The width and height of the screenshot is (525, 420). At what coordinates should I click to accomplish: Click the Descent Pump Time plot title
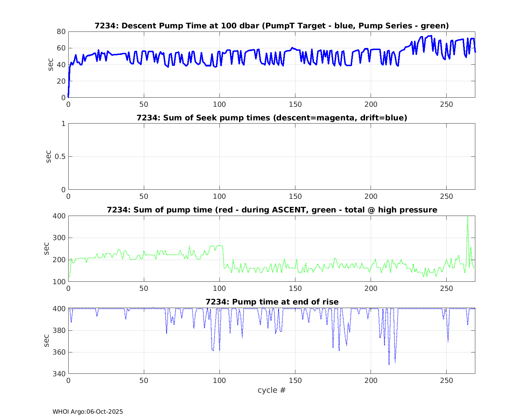tap(272, 26)
